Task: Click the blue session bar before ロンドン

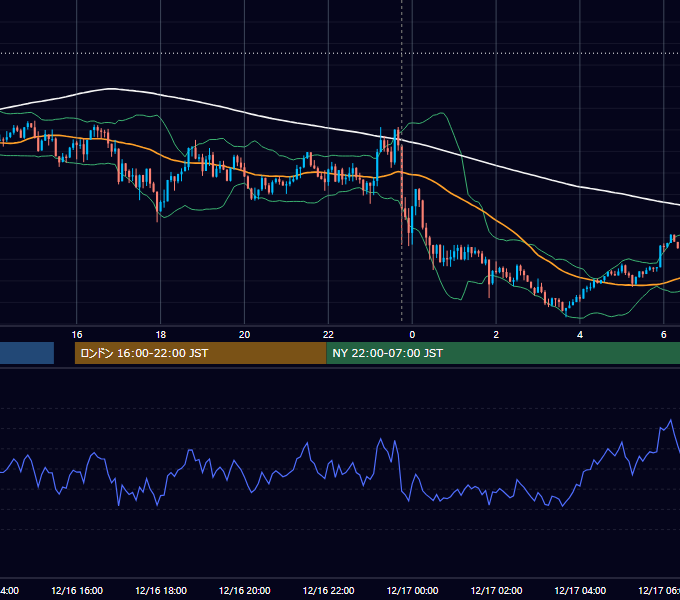Action: coord(27,353)
